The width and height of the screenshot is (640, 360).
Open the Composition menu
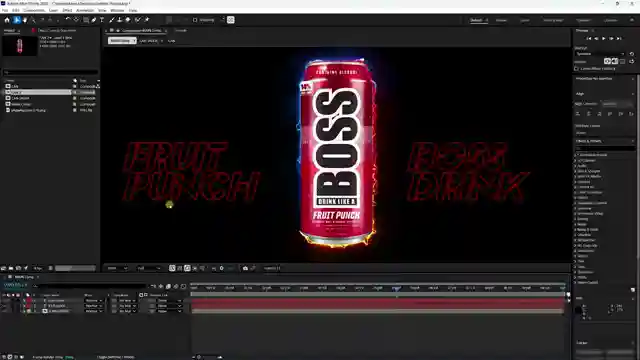point(34,10)
